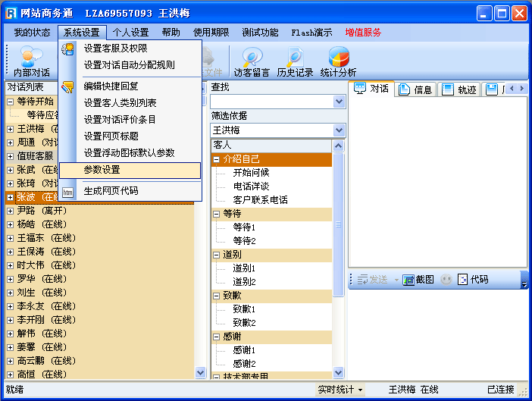Click the emoticon smiley face icon

pos(446,280)
